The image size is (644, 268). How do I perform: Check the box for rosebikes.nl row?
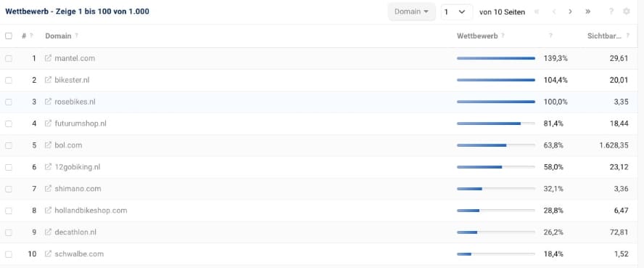[9, 102]
